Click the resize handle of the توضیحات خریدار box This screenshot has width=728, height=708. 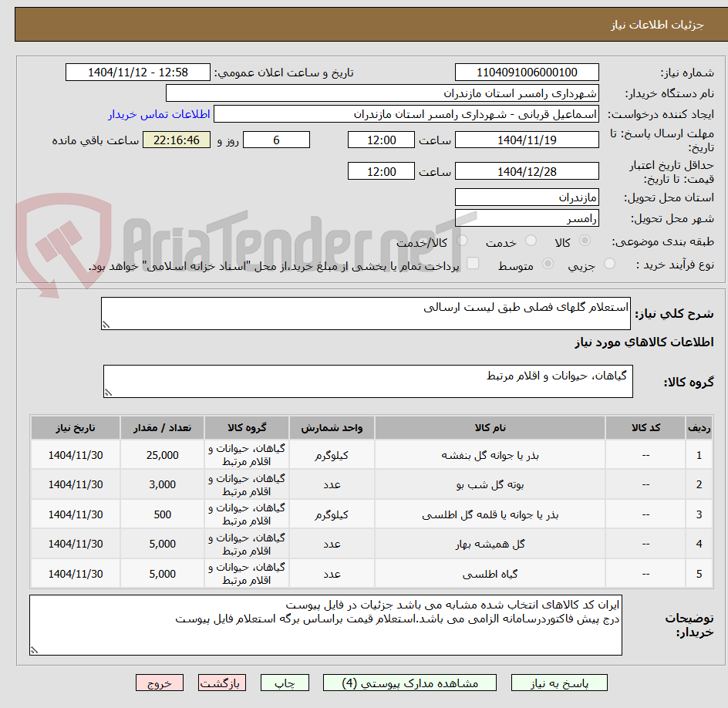pos(35,650)
